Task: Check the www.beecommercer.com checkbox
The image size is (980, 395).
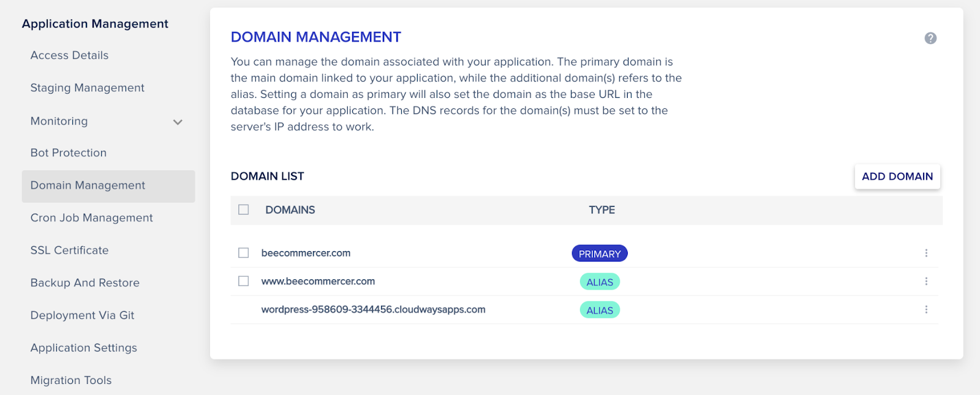Action: coord(244,281)
